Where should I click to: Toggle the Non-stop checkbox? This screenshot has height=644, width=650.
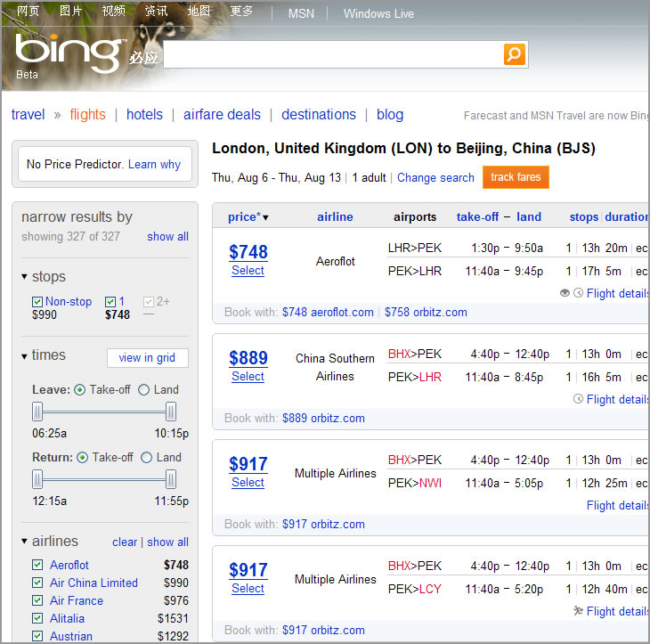(x=37, y=301)
